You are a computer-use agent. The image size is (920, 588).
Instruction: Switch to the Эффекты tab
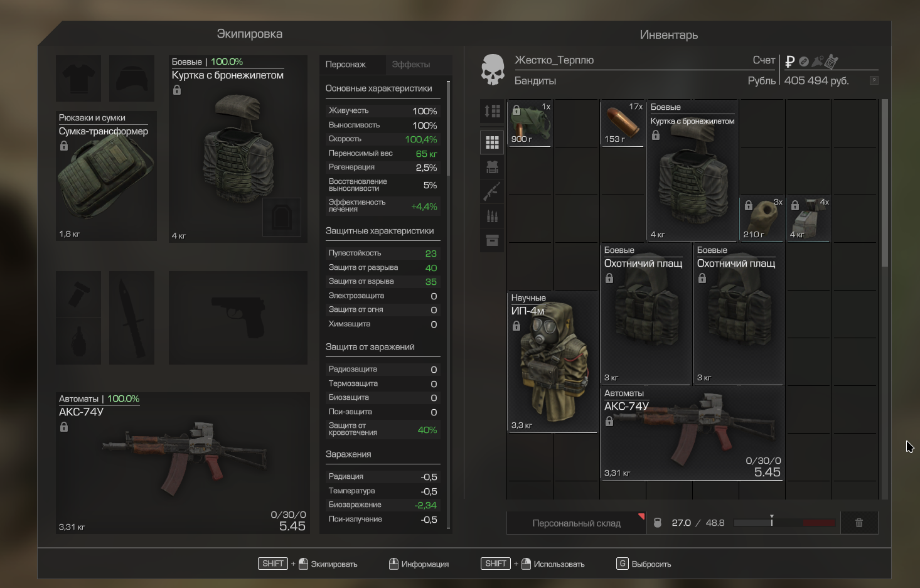tap(411, 65)
